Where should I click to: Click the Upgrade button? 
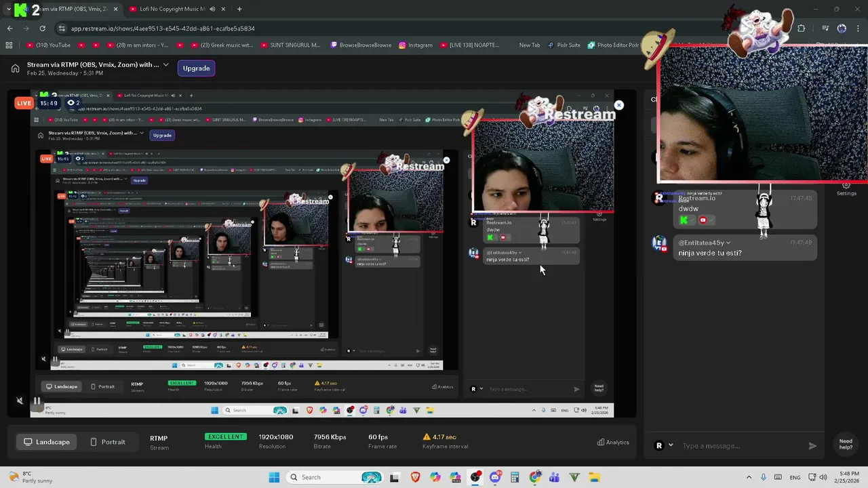(x=196, y=68)
